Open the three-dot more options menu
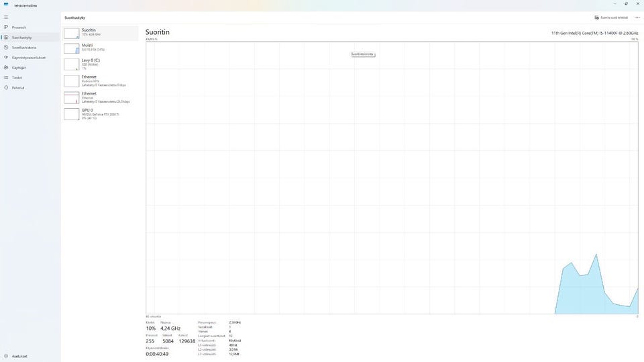Image resolution: width=644 pixels, height=362 pixels. point(637,17)
